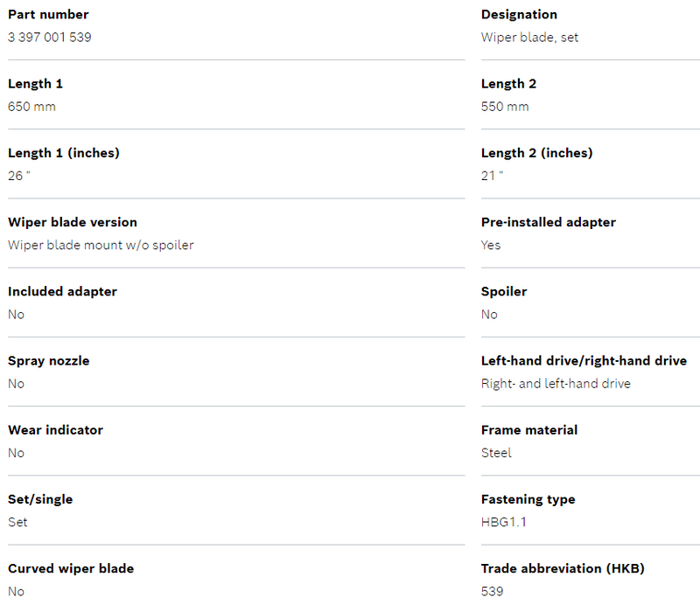700x612 pixels.
Task: Click the Included adapter label
Action: [x=62, y=291]
